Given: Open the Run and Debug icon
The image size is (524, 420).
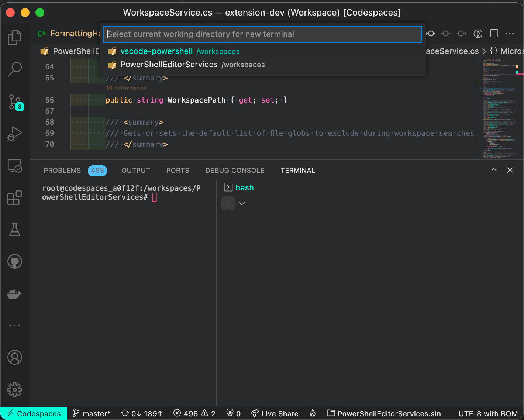Looking at the screenshot, I should [x=15, y=134].
